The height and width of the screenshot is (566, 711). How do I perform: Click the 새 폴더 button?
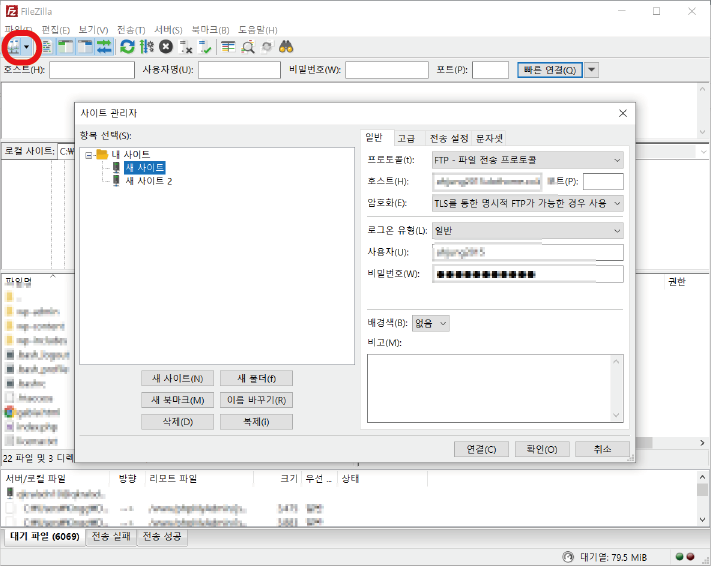pyautogui.click(x=256, y=378)
